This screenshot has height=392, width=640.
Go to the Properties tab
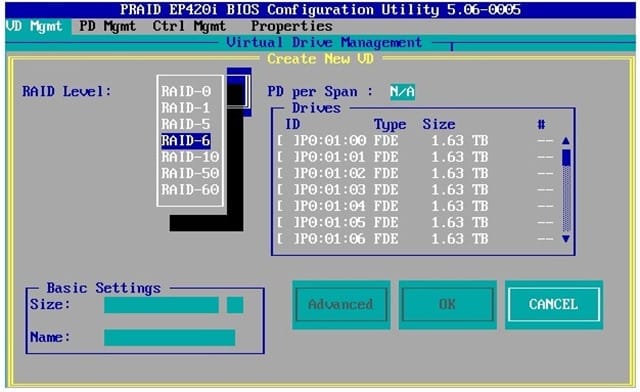291,27
